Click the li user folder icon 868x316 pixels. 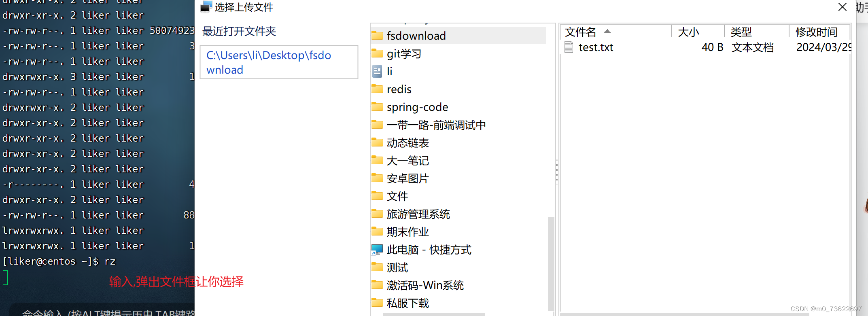[x=377, y=72]
